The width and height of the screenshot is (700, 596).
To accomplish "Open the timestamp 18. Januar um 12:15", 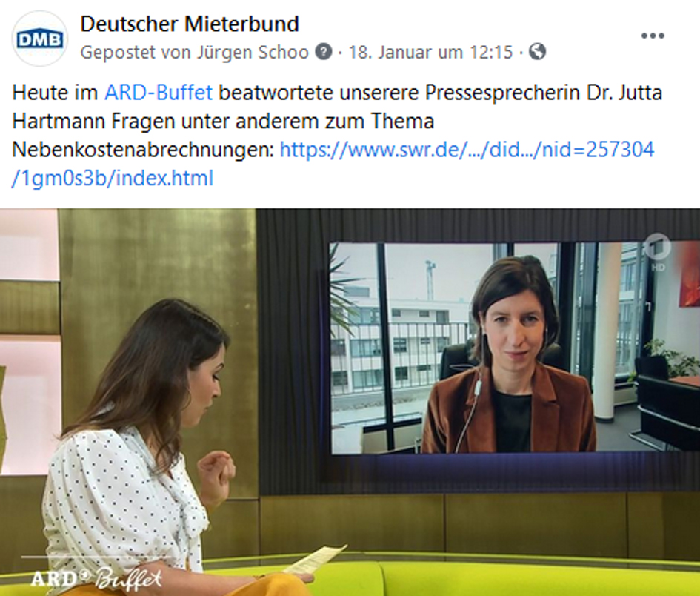I will click(x=430, y=53).
